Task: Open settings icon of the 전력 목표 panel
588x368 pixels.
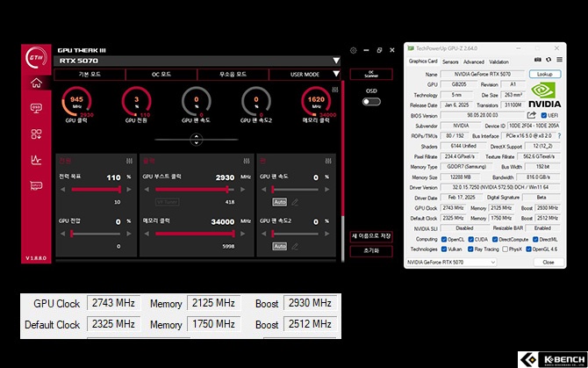Action: (129, 161)
